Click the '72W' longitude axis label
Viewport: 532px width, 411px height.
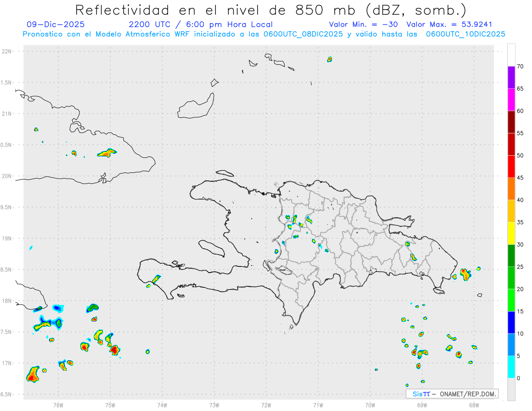(266, 405)
